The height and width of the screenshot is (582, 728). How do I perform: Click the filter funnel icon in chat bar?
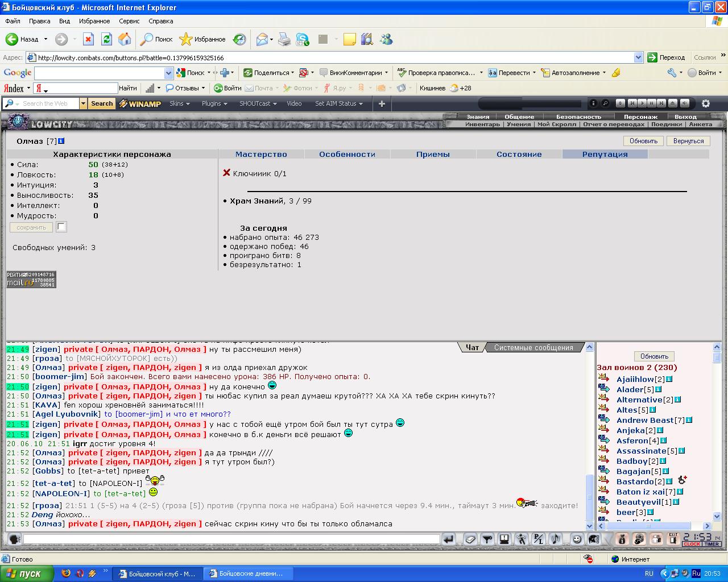487,539
